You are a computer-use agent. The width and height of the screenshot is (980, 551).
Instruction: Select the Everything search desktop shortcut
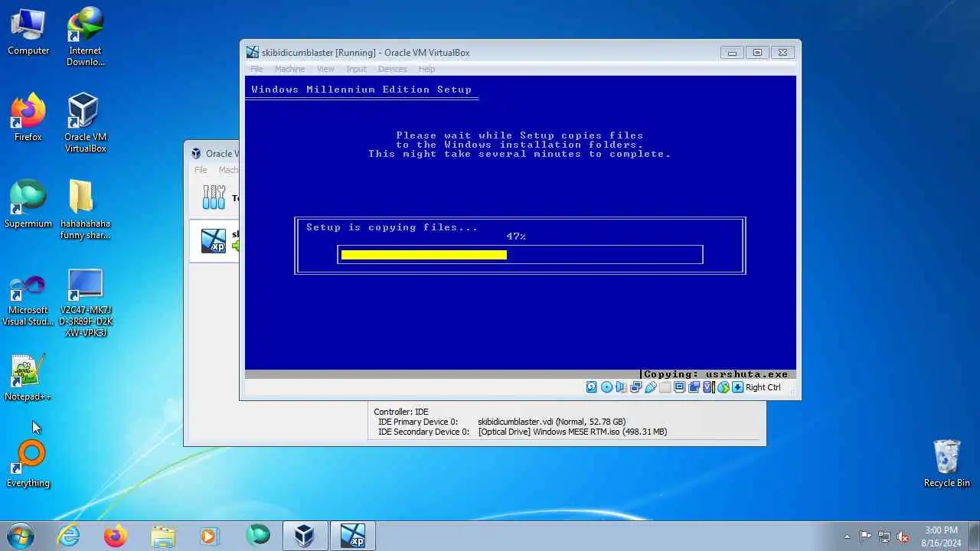(x=28, y=465)
